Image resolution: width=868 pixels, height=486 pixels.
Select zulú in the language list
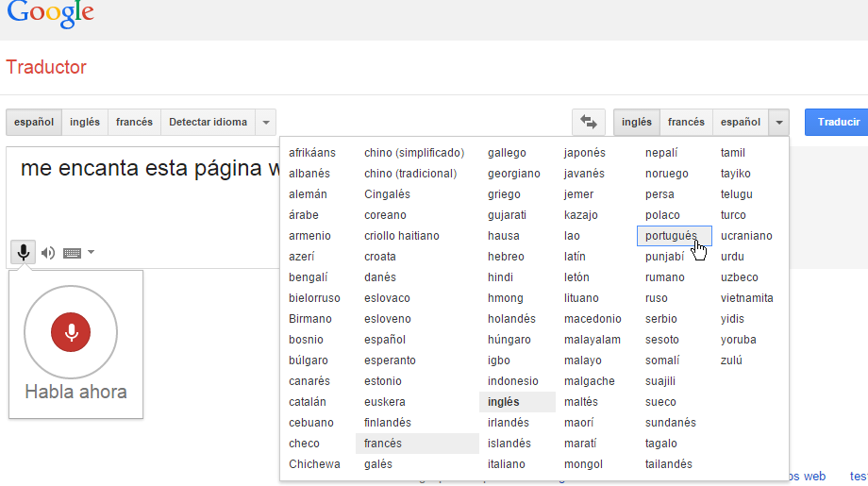(731, 360)
